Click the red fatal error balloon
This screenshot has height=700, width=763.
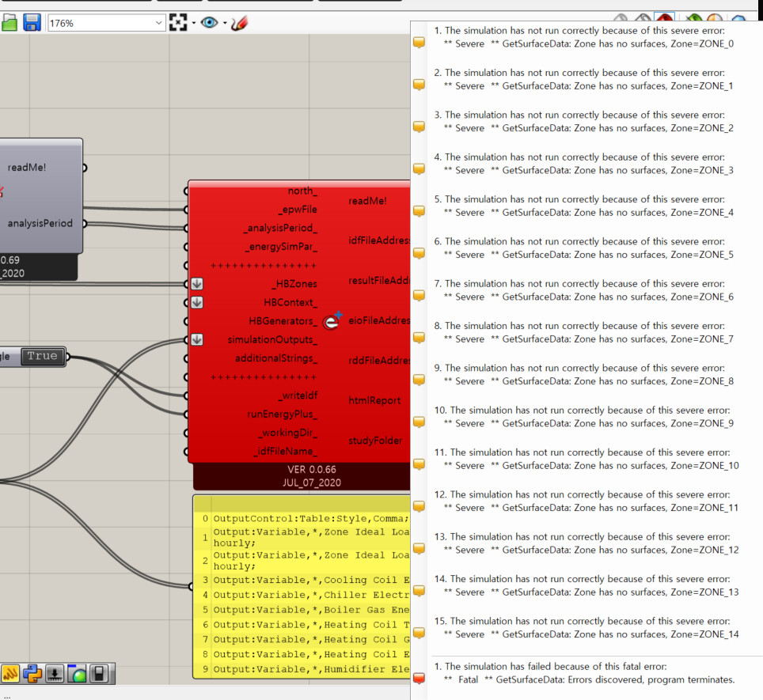[419, 678]
